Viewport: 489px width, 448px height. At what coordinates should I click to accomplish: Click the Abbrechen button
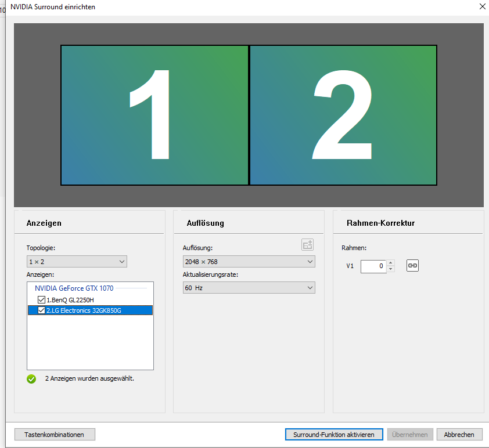459,435
